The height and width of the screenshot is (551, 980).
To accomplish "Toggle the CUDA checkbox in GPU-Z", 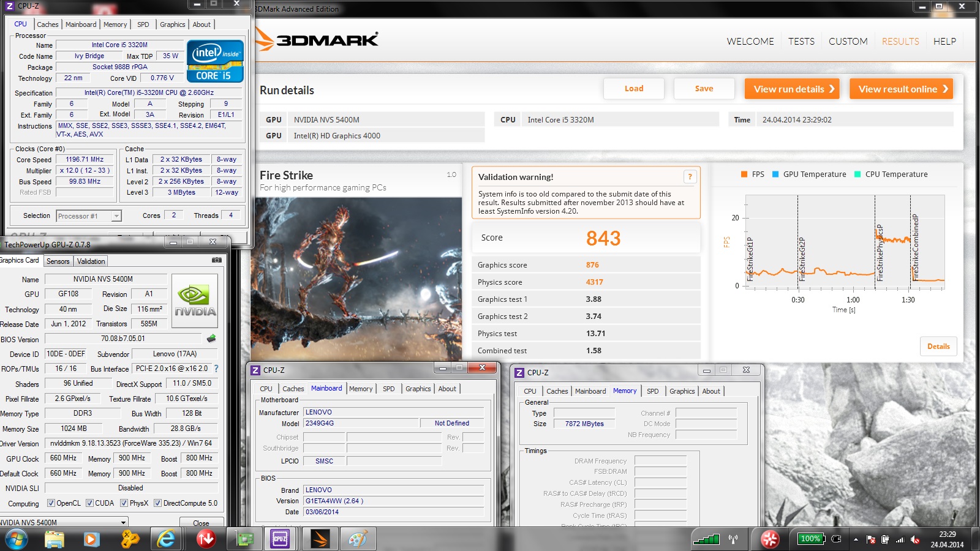I will click(x=89, y=503).
